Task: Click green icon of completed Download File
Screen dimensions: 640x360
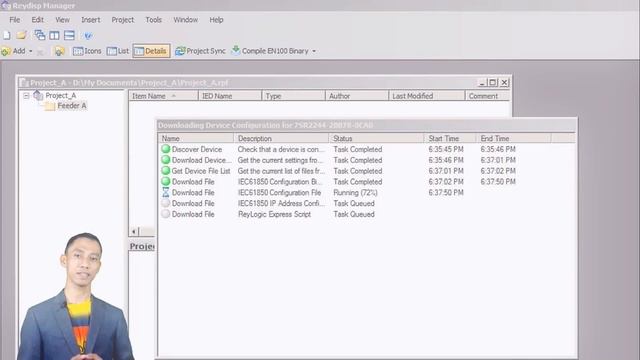Action: coord(165,181)
